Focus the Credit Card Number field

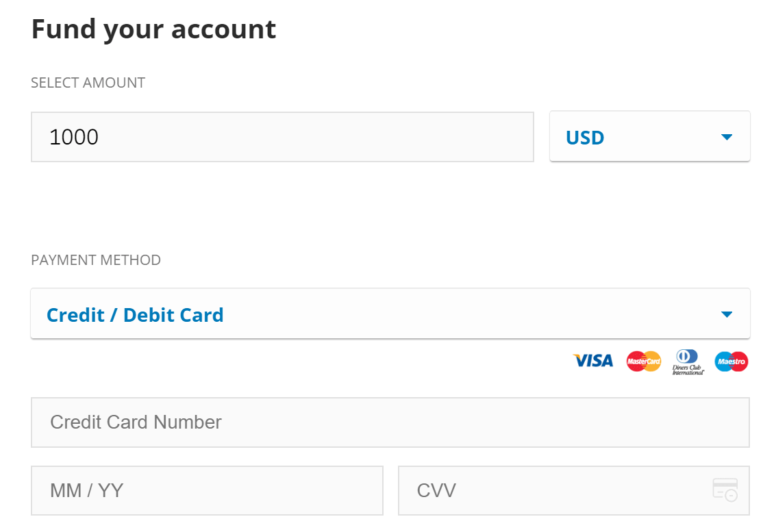390,422
